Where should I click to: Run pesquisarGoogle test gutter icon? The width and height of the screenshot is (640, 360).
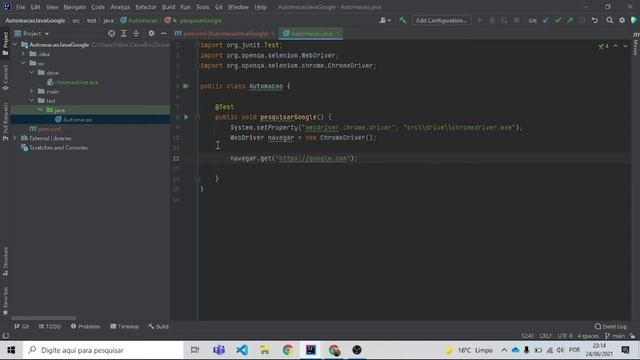[x=186, y=117]
